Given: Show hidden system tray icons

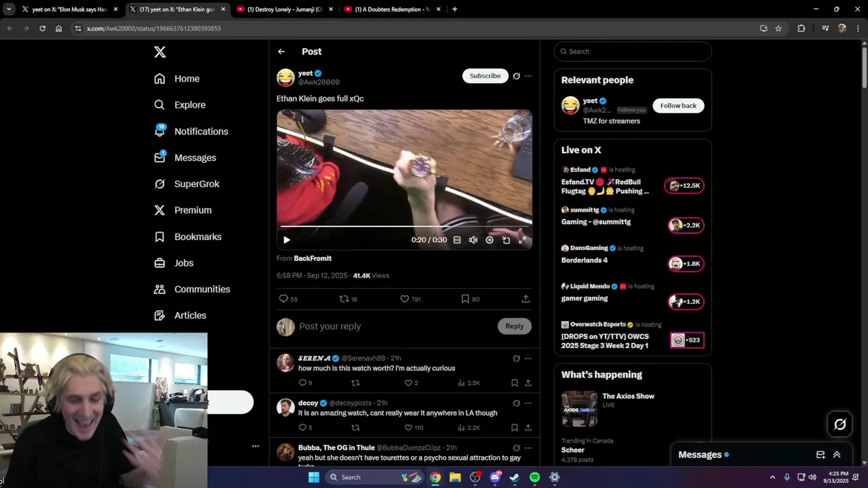Looking at the screenshot, I should pyautogui.click(x=772, y=477).
